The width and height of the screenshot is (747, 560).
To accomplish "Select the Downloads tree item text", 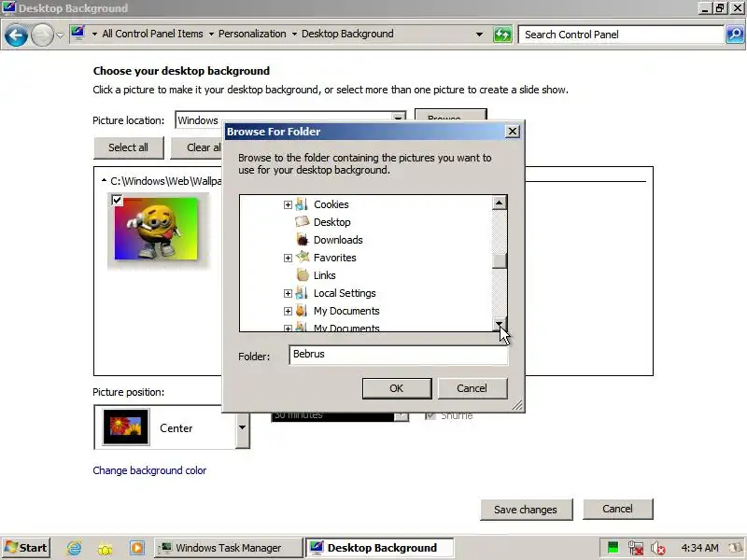I will point(338,240).
